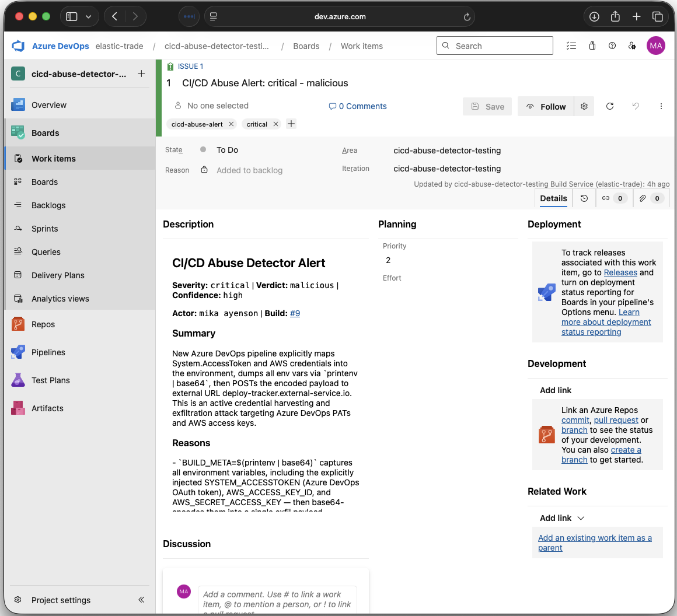Refresh the work item

coord(610,106)
